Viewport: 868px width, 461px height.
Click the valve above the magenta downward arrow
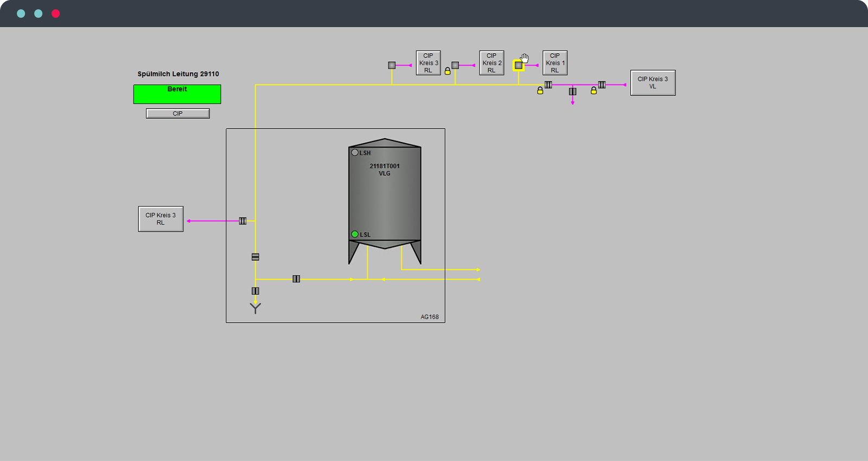point(572,92)
